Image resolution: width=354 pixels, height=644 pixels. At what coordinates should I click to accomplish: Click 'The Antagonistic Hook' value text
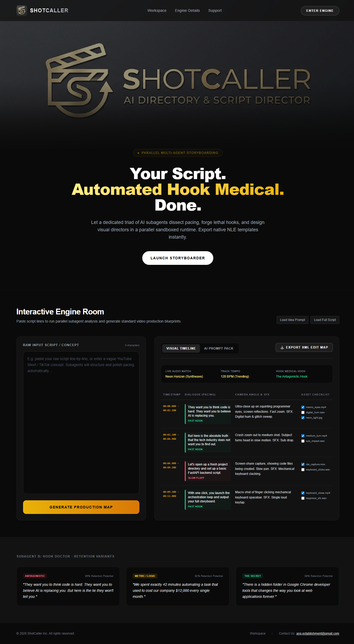(x=292, y=377)
